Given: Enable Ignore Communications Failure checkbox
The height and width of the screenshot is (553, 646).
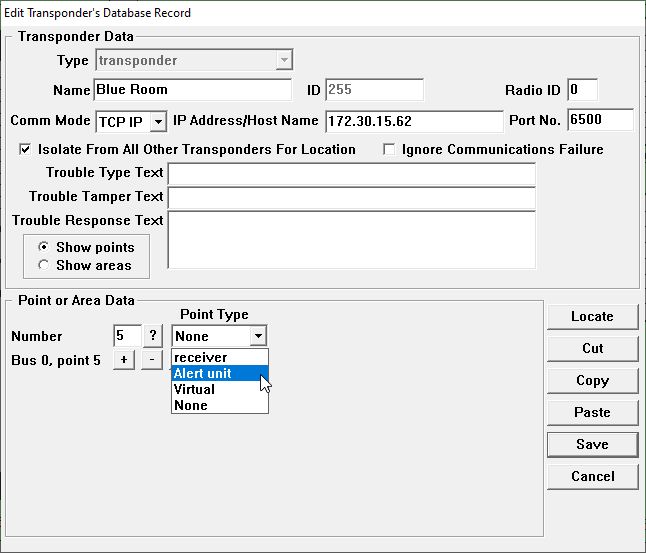Looking at the screenshot, I should tap(391, 149).
